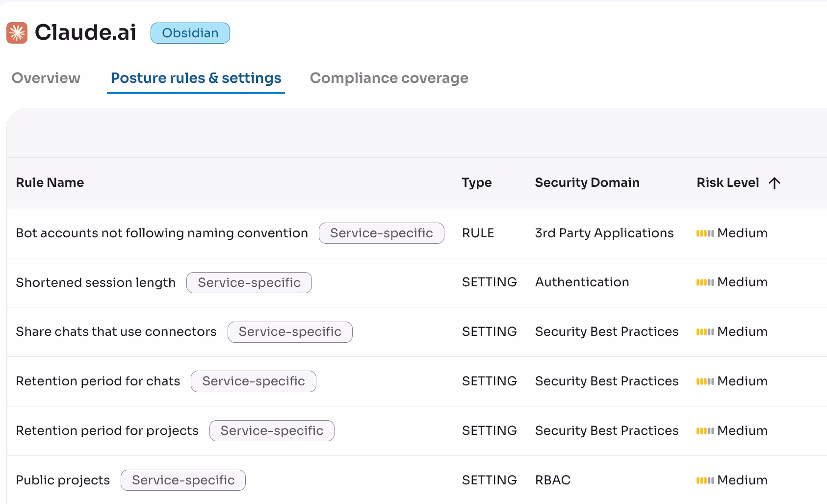This screenshot has width=827, height=504.
Task: Open the Public projects setting
Action: click(x=63, y=480)
